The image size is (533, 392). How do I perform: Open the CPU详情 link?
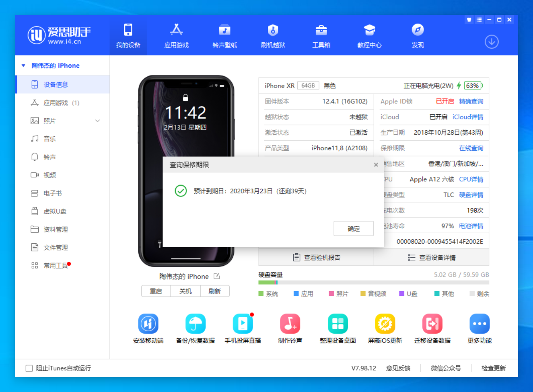point(471,179)
